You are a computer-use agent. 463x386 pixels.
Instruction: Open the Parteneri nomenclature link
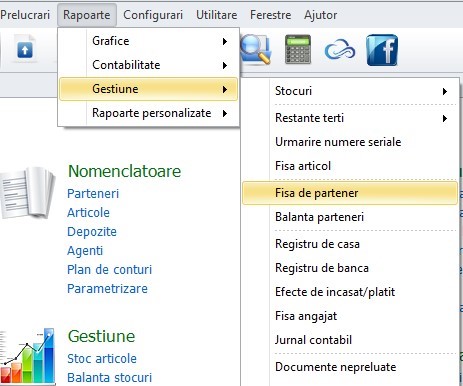tap(93, 194)
